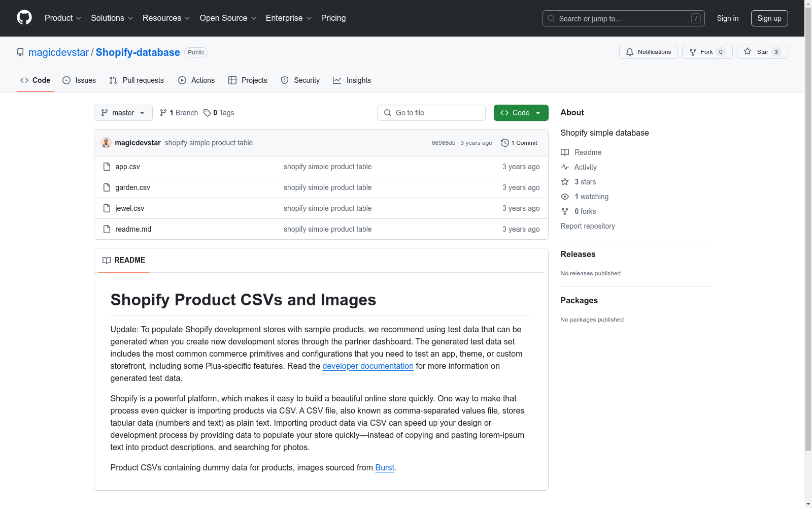
Task: Open the garden.csv file
Action: pyautogui.click(x=132, y=187)
